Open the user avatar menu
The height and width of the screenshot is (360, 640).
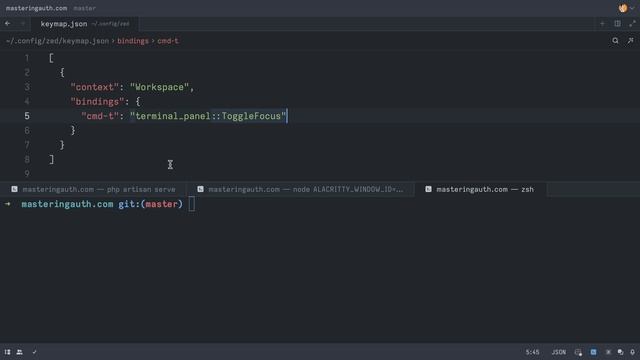(x=626, y=8)
